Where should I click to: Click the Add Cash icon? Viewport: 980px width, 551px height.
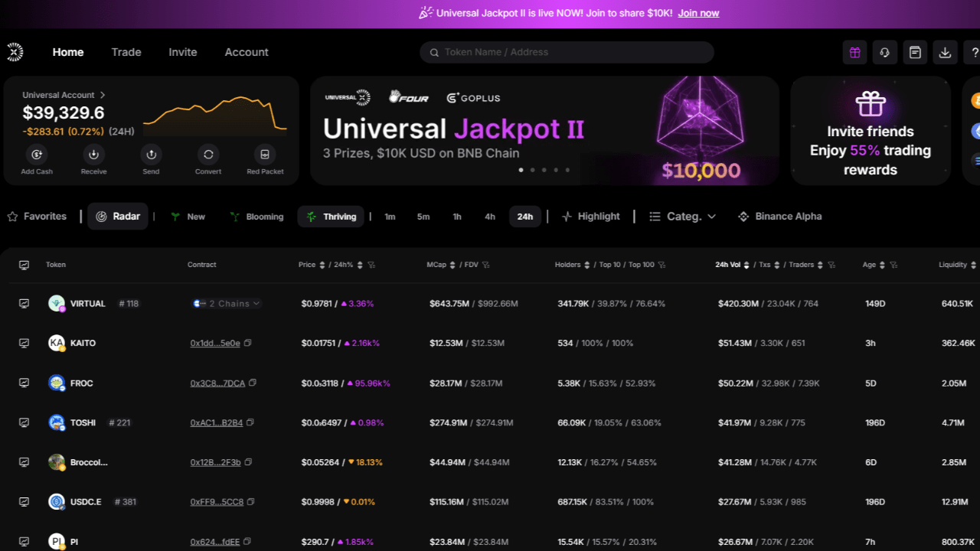37,154
